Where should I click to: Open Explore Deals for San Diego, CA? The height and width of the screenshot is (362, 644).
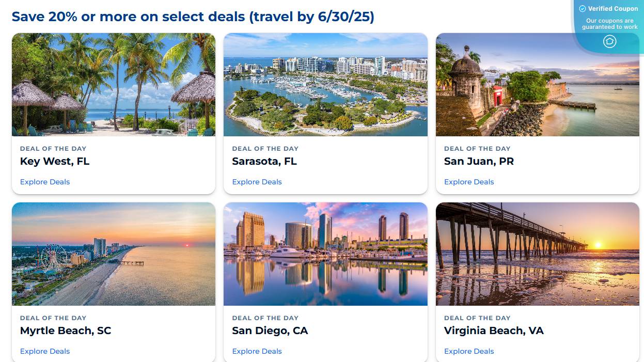click(x=257, y=351)
